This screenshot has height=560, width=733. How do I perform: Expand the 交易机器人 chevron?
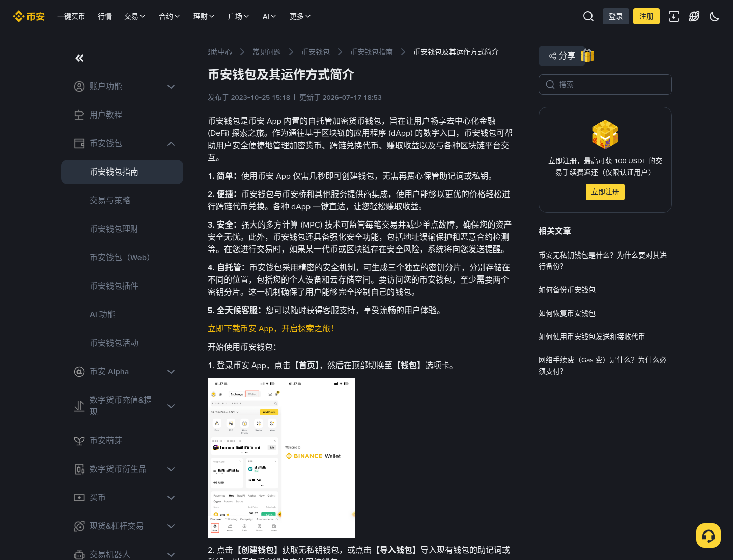click(x=171, y=555)
